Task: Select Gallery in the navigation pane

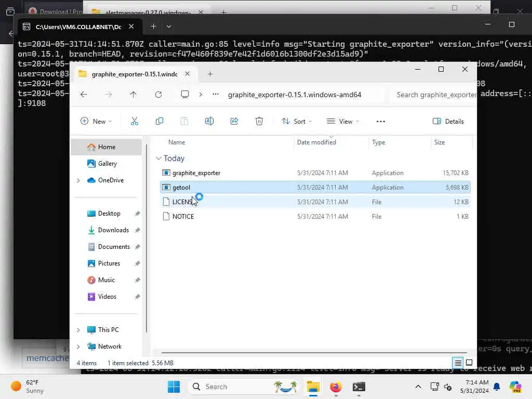Action: pyautogui.click(x=106, y=164)
